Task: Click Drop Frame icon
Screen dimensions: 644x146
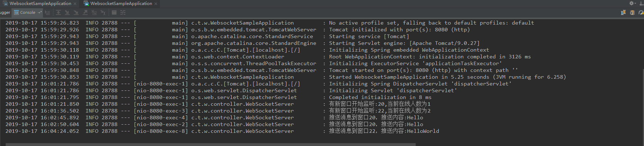Action: pyautogui.click(x=94, y=12)
